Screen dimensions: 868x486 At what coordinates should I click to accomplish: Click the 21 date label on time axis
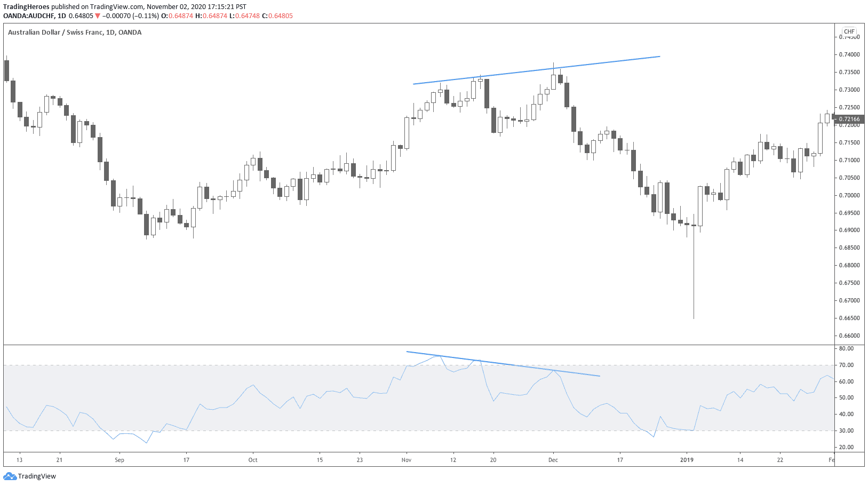(x=59, y=460)
